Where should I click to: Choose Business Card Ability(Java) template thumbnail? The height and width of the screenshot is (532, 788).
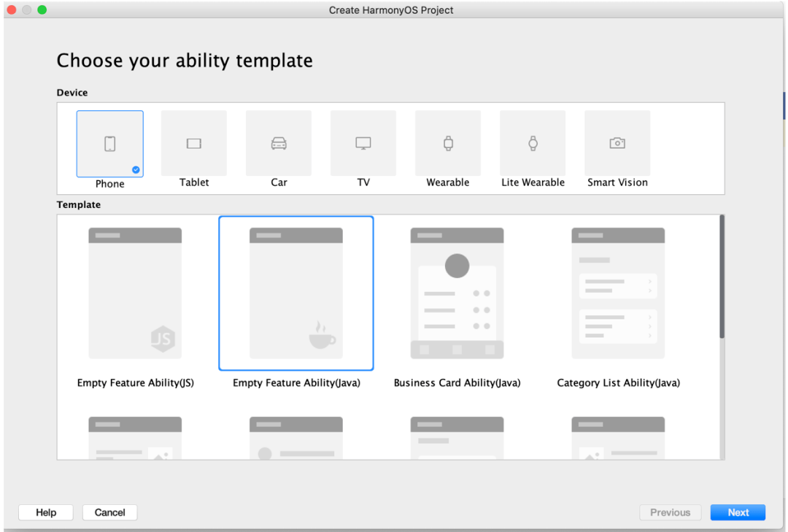[x=457, y=293]
